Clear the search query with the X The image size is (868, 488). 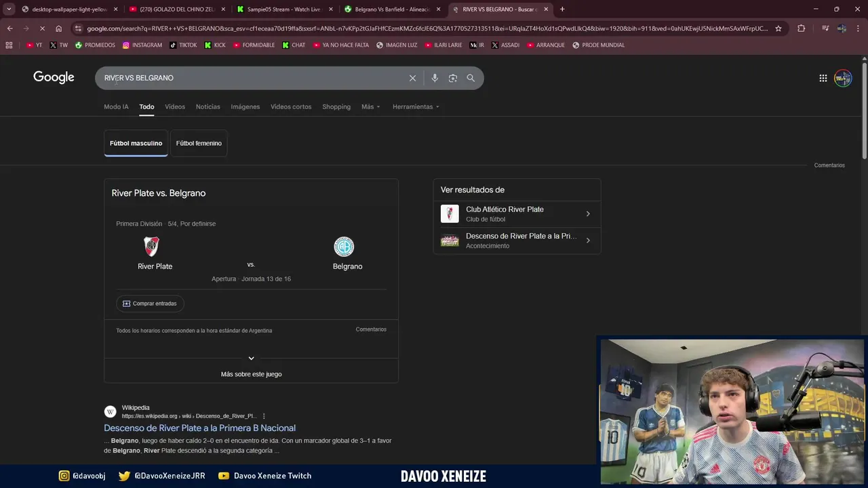[412, 78]
